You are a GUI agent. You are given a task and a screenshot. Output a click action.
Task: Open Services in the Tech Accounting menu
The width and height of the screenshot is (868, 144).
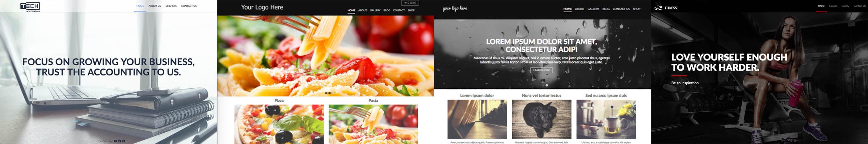click(171, 6)
